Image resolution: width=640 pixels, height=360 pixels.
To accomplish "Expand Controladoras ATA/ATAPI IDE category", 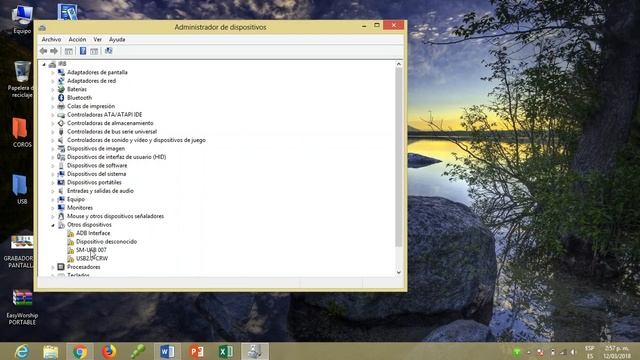I will (53, 115).
